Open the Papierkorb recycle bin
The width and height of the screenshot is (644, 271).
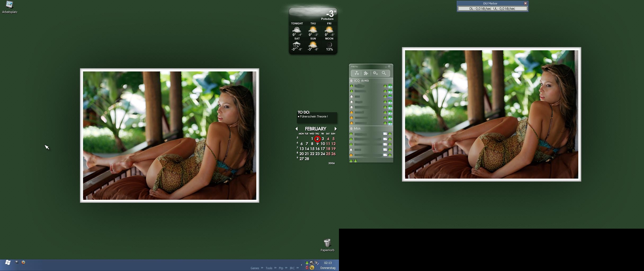coord(327,243)
